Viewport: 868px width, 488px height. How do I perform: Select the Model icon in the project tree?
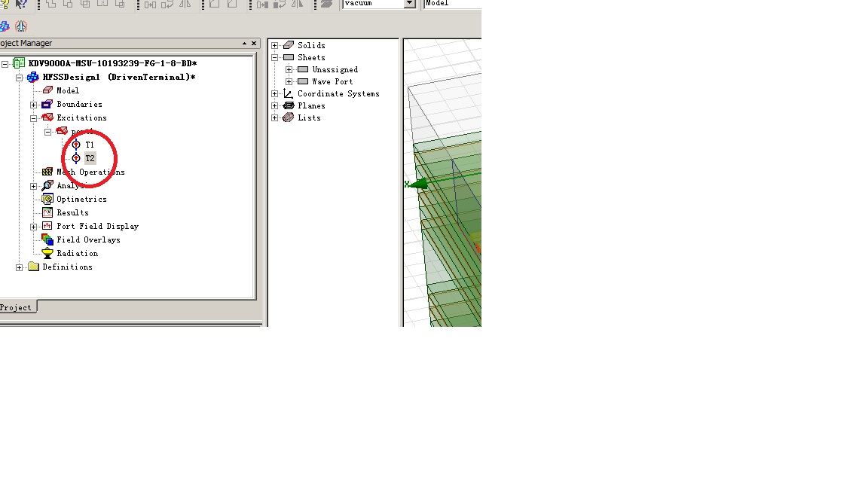47,90
